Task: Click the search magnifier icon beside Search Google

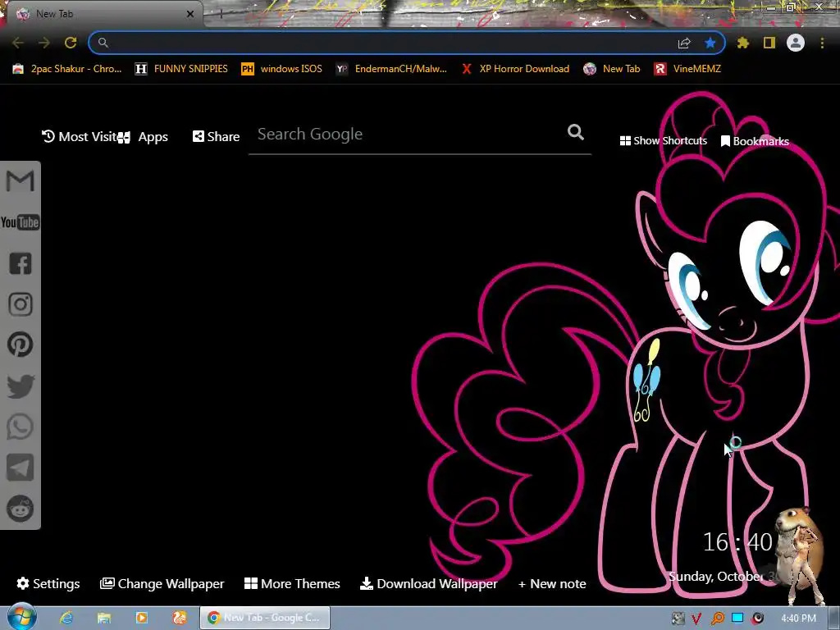Action: (576, 132)
